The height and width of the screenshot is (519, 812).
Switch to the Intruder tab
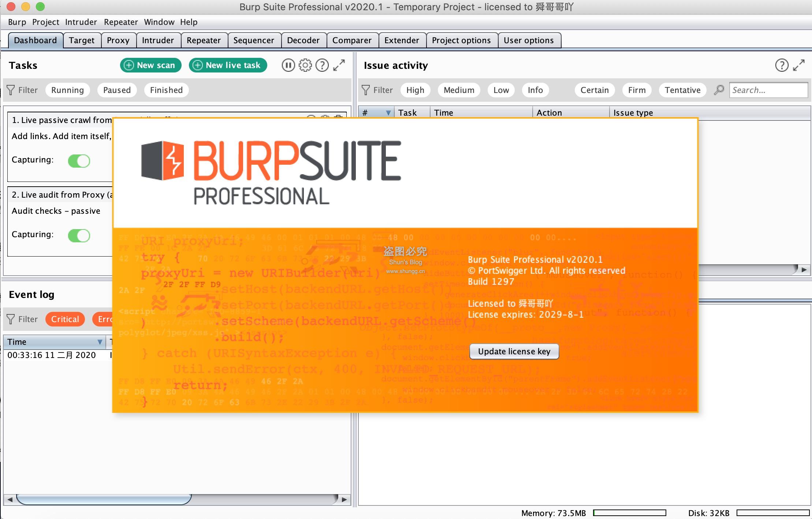158,40
